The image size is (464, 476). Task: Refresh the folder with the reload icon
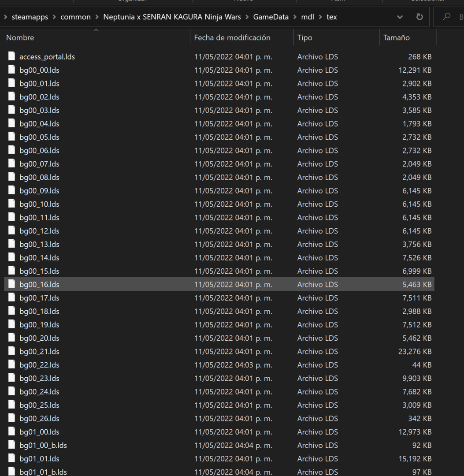click(x=419, y=17)
